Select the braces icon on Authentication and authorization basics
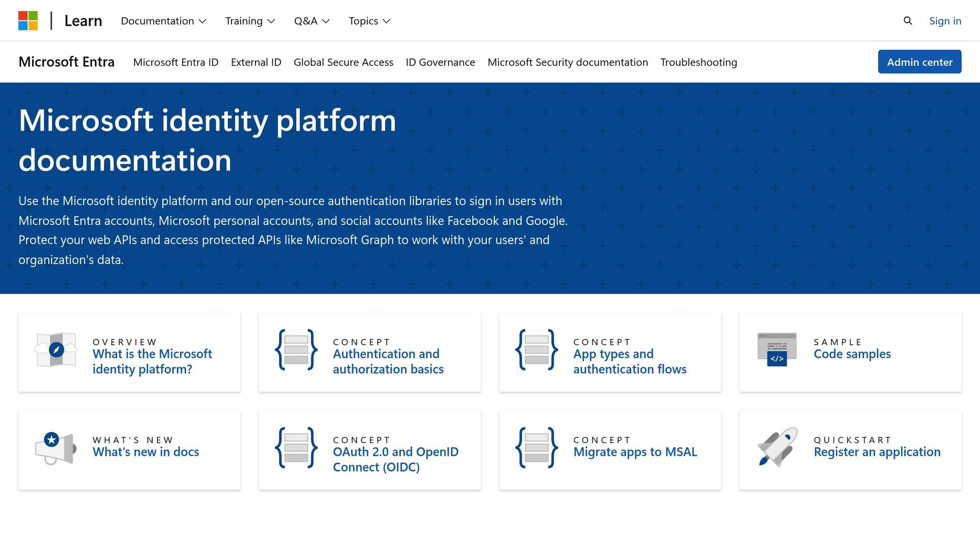980x551 pixels. (296, 351)
